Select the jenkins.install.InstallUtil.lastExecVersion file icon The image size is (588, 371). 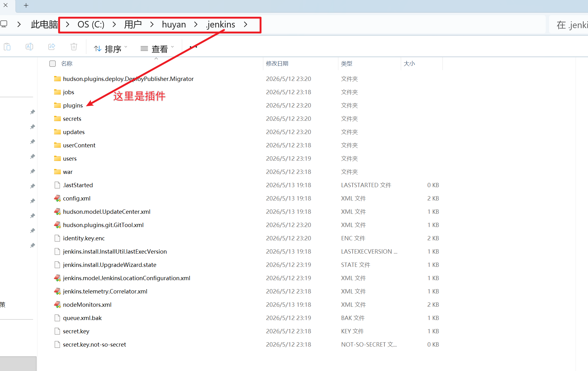(57, 251)
